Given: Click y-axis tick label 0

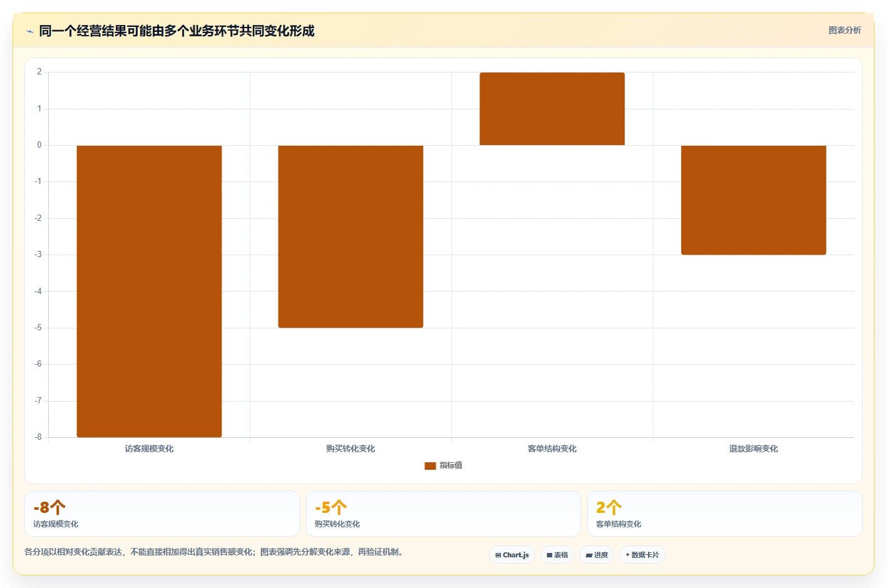Looking at the screenshot, I should [39, 145].
